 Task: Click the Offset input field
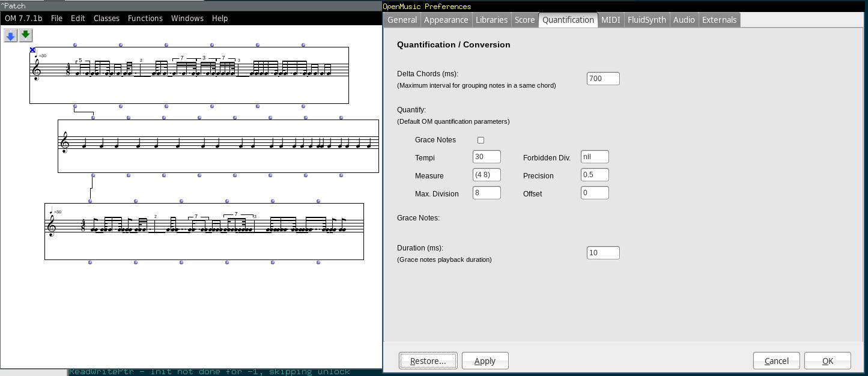[595, 193]
